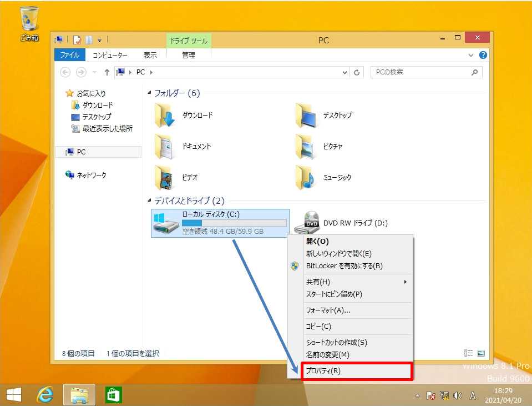The width and height of the screenshot is (532, 406).
Task: Open the Windows Start button
Action: 13,395
